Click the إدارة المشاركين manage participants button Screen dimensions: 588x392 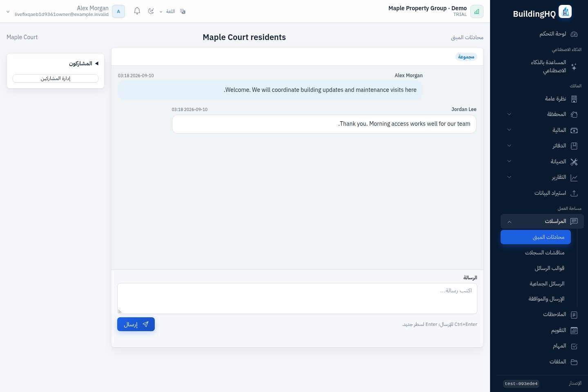pos(56,78)
